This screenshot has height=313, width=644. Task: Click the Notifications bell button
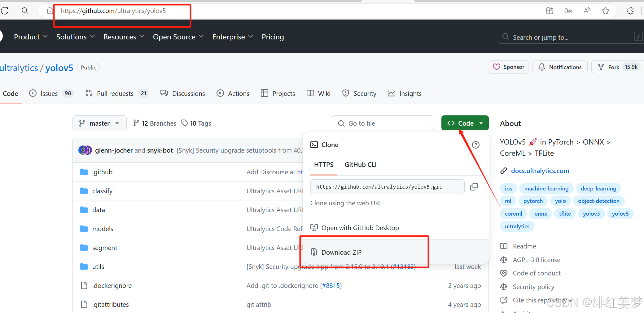[x=560, y=67]
